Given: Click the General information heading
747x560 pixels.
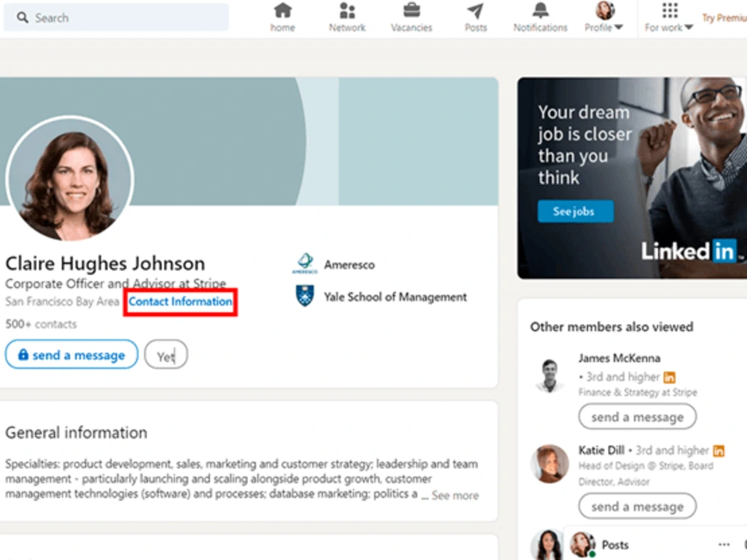Looking at the screenshot, I should [76, 433].
